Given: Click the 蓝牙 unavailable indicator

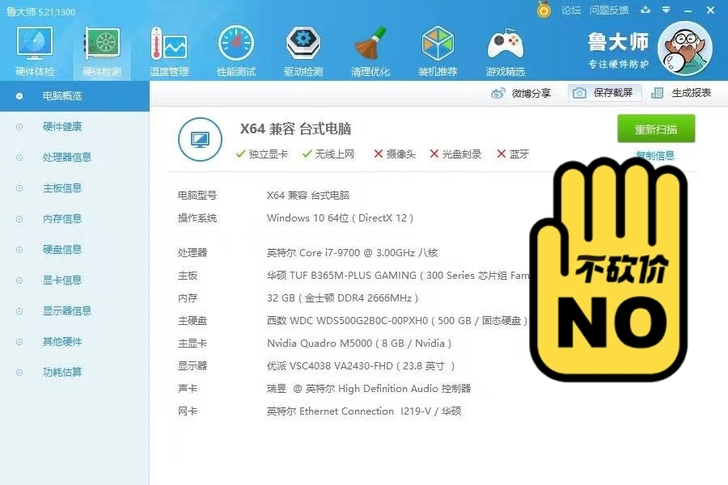Looking at the screenshot, I should point(513,154).
